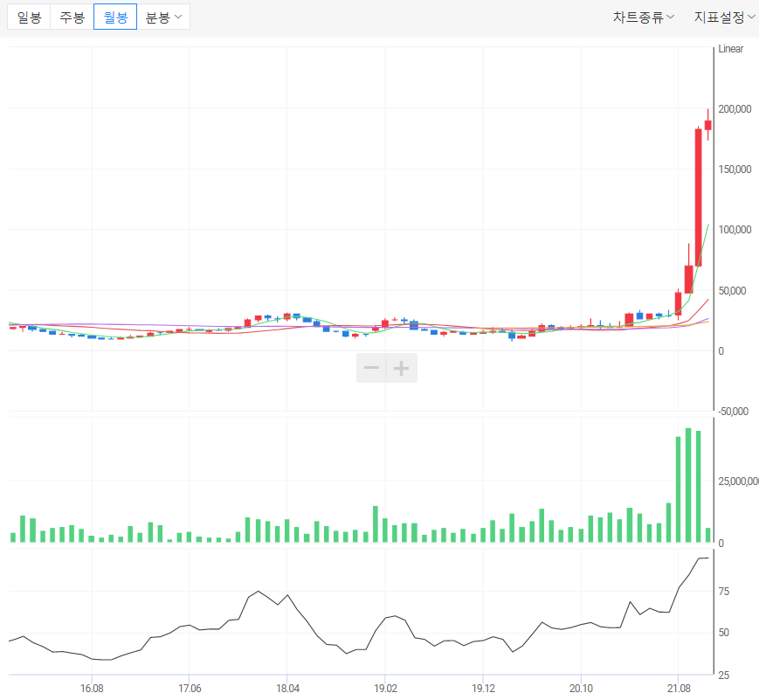Click the 100,000 price axis label

click(735, 230)
